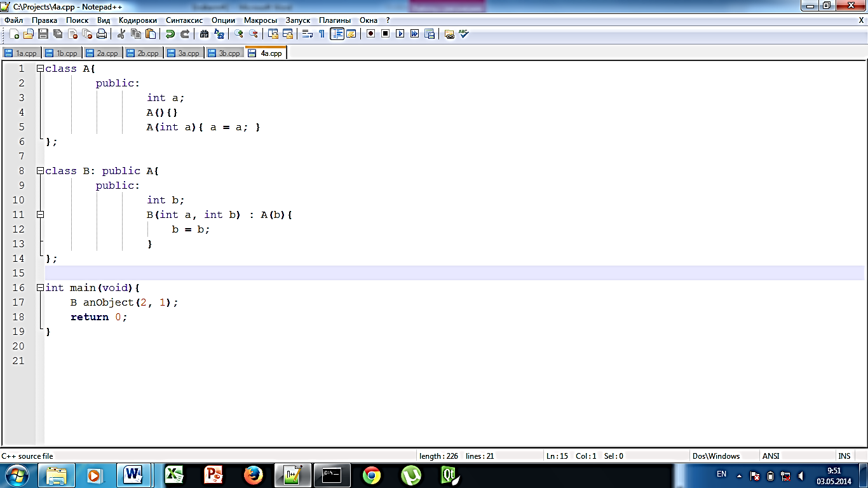Open the Правка menu
Screen dimensions: 868x488
(44, 20)
